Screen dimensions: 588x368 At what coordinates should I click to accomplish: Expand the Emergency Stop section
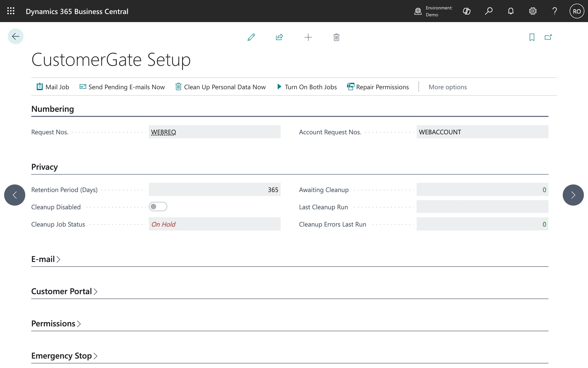[64, 356]
